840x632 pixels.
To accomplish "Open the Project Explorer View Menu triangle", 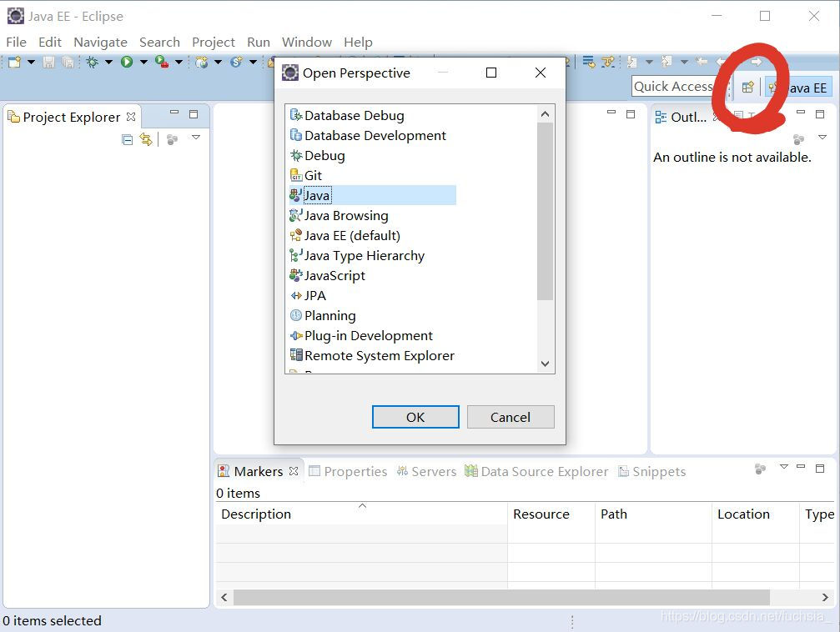I will click(196, 138).
